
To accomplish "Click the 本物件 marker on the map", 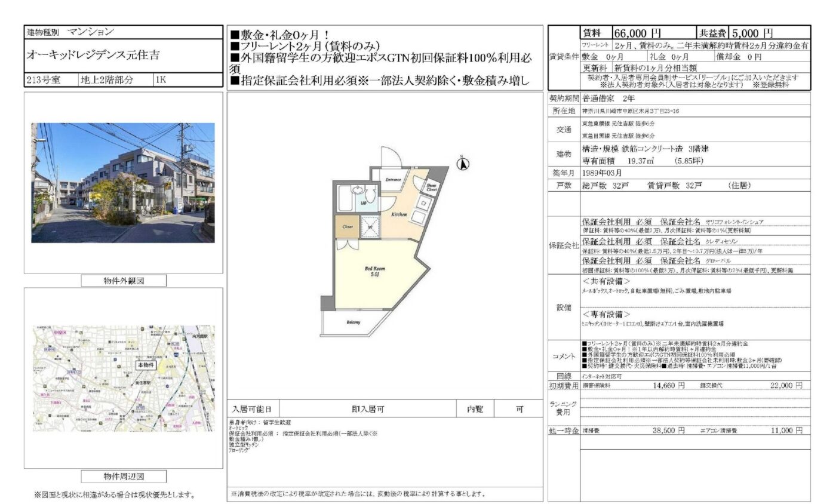I will point(146,365).
